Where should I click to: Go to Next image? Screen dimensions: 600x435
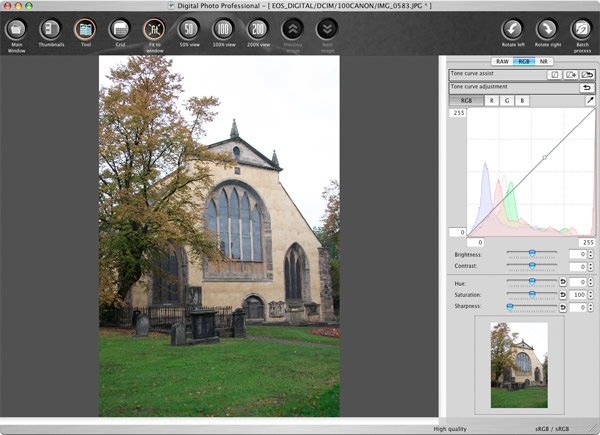[327, 29]
